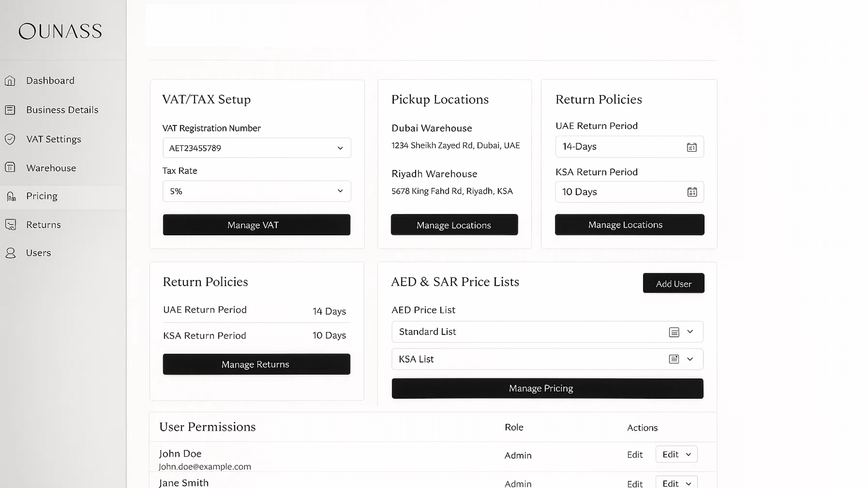Click the OUNASS logo
Screen dimensions: 868x488
click(60, 31)
